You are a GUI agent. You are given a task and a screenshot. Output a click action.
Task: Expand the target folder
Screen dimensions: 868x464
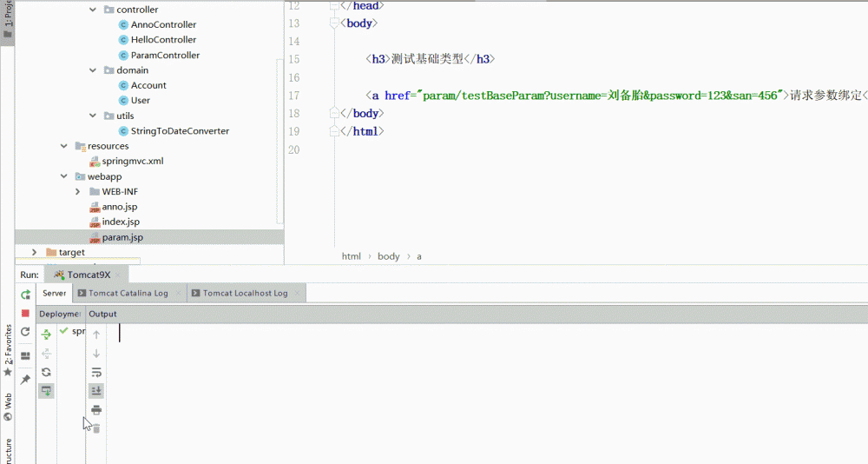click(x=35, y=252)
